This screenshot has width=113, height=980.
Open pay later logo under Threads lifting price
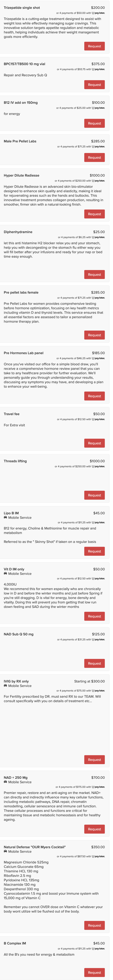(98, 466)
